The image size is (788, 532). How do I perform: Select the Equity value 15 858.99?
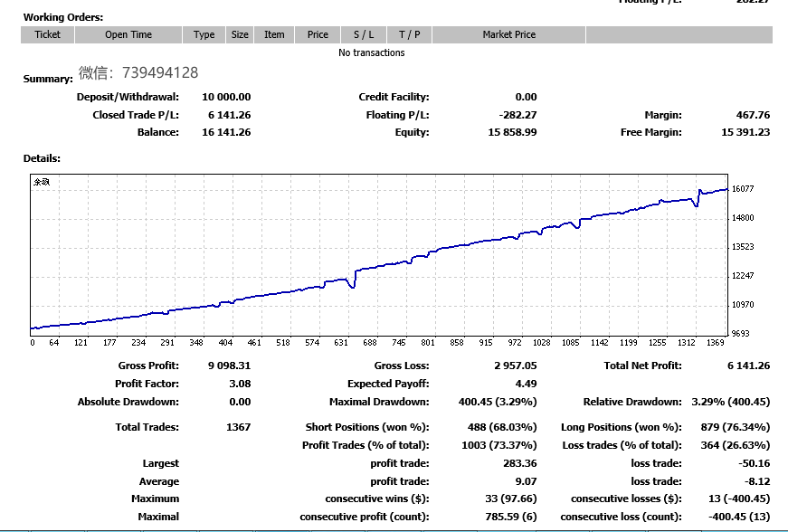512,132
